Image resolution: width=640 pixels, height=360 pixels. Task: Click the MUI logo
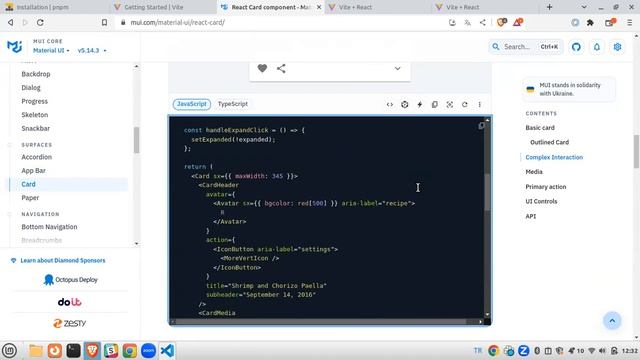pyautogui.click(x=15, y=47)
